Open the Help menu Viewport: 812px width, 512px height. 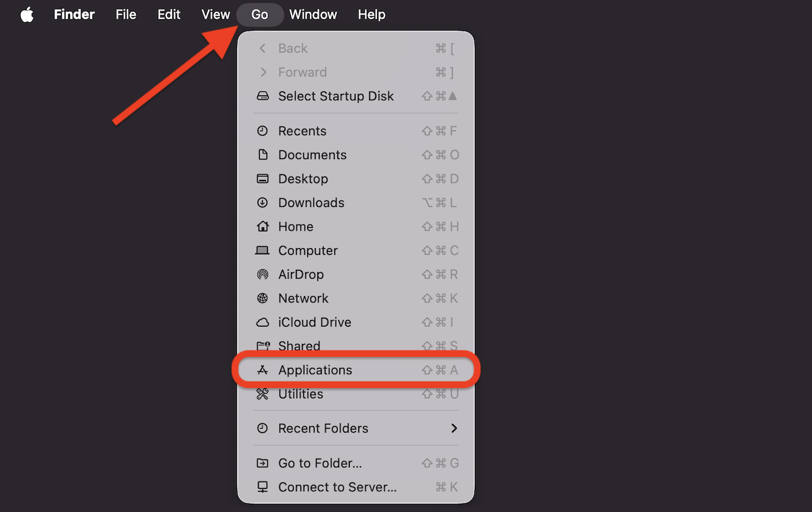(371, 14)
